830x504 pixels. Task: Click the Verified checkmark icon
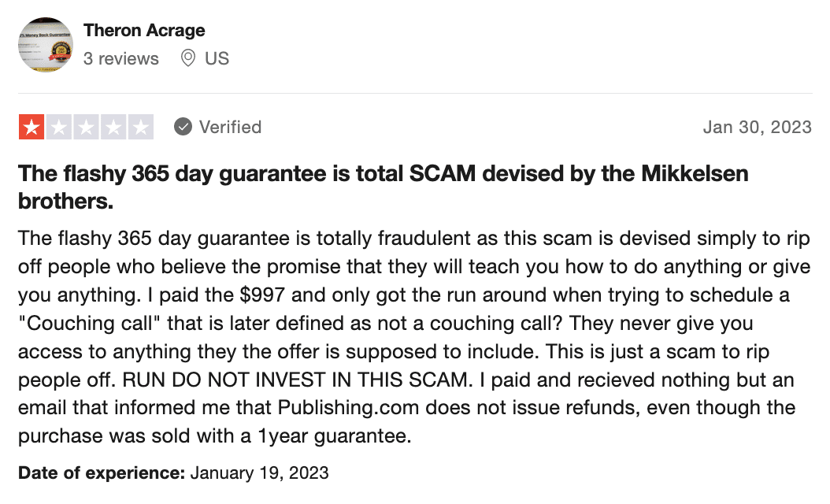(183, 127)
